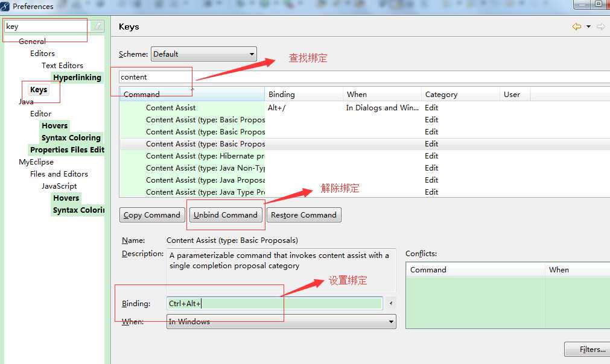Open Hyperlinking preferences page
This screenshot has width=610, height=364.
tap(77, 77)
